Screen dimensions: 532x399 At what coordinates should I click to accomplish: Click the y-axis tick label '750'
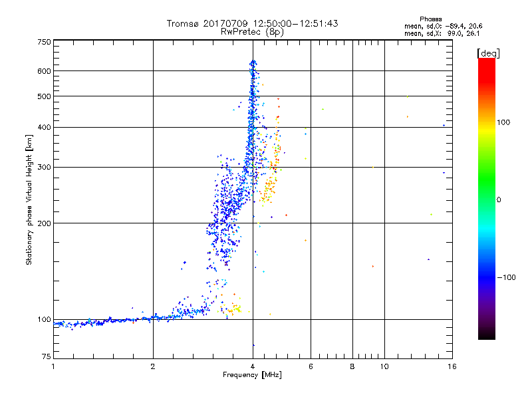pyautogui.click(x=44, y=42)
